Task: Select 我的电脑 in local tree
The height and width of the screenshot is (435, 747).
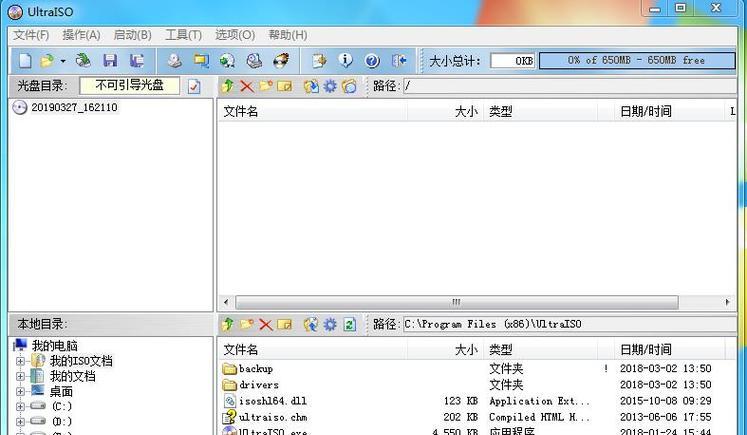Action: 54,345
